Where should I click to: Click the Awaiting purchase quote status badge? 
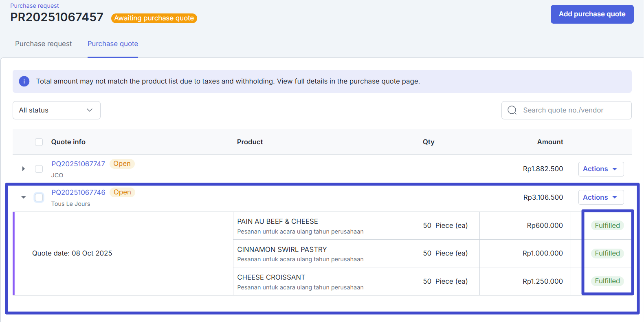click(154, 18)
